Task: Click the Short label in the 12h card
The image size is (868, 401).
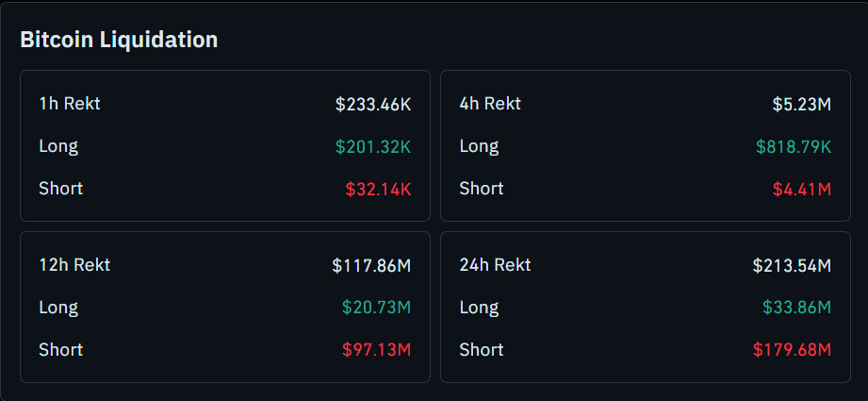Action: 61,350
